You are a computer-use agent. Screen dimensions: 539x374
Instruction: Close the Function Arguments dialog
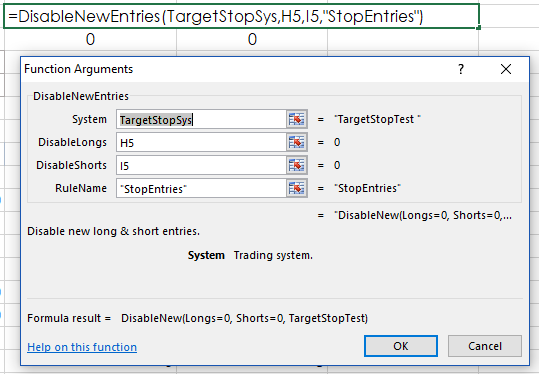[x=506, y=69]
